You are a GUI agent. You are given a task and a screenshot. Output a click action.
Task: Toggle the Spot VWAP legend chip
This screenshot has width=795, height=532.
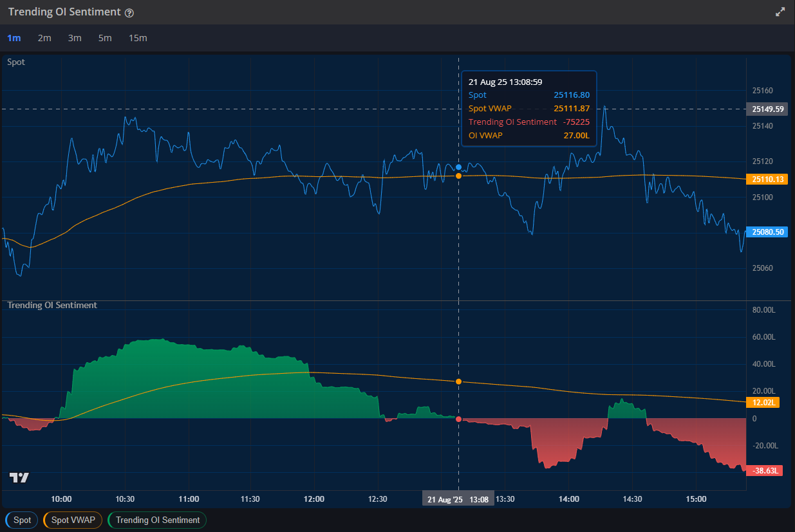tap(72, 520)
